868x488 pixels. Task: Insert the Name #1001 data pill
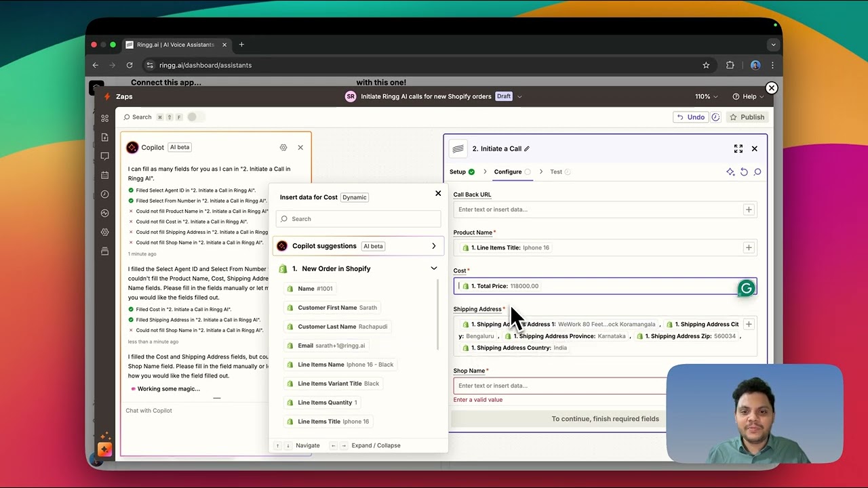pos(311,289)
